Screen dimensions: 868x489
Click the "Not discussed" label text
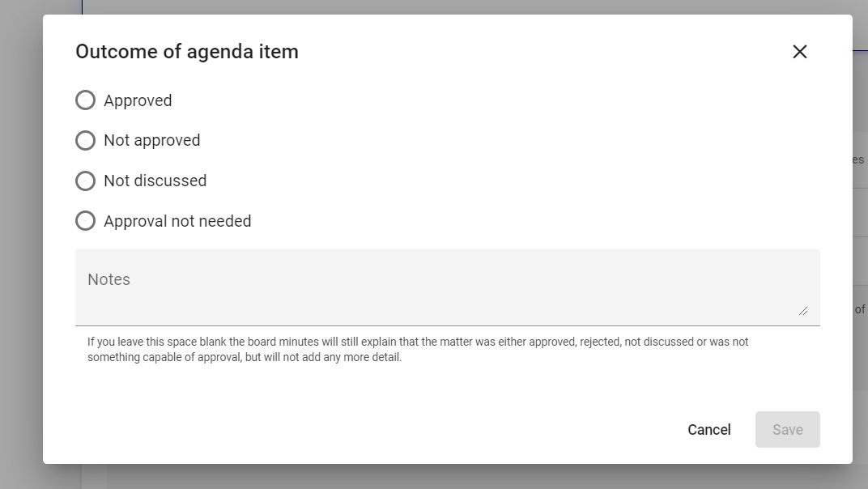tap(155, 181)
